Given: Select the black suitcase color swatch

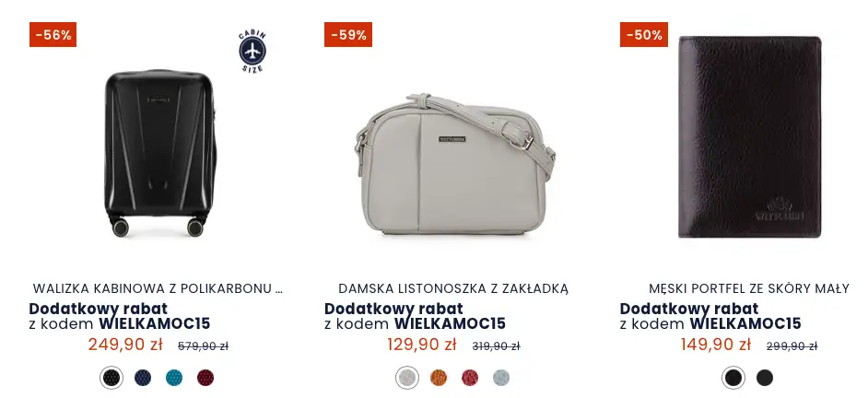Looking at the screenshot, I should pos(111,378).
